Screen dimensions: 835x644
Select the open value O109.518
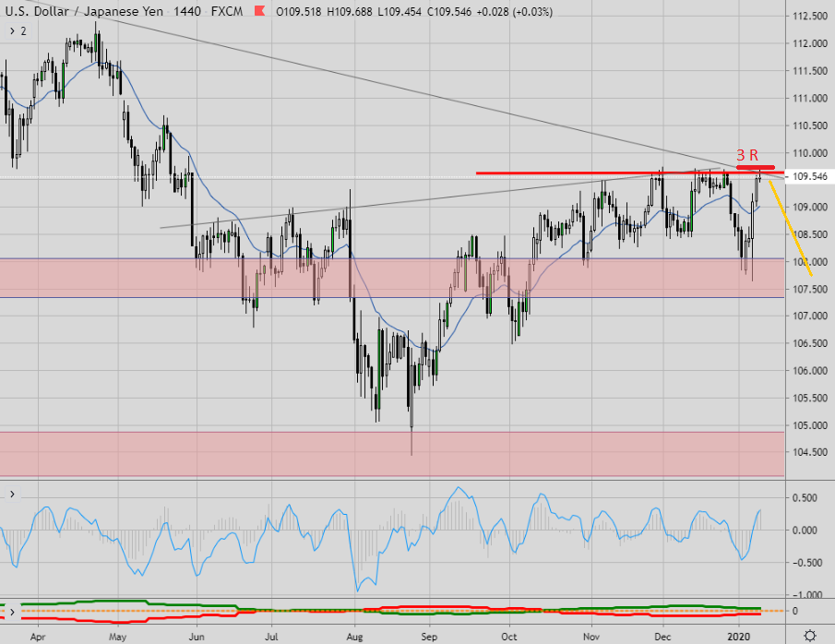point(299,11)
